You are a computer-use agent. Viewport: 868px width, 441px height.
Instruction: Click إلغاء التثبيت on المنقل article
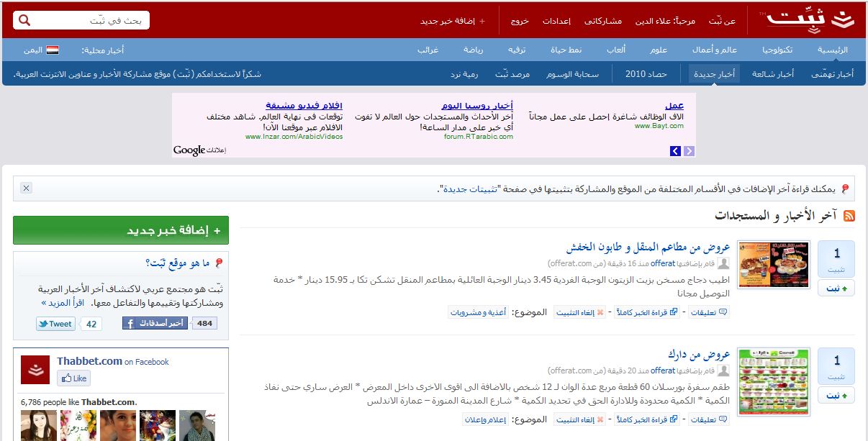tap(580, 312)
